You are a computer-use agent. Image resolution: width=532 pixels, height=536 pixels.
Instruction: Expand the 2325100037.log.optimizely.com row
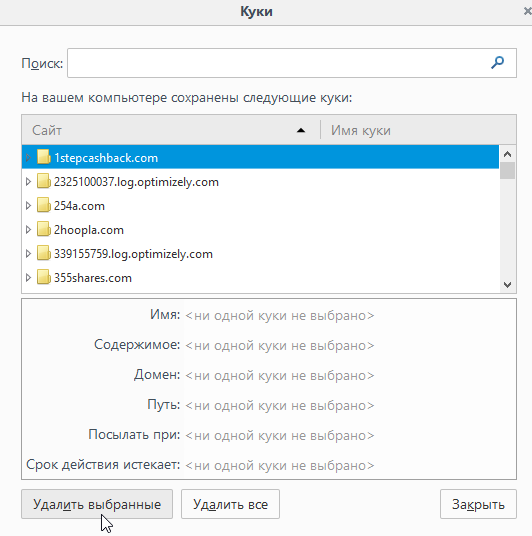tap(28, 182)
